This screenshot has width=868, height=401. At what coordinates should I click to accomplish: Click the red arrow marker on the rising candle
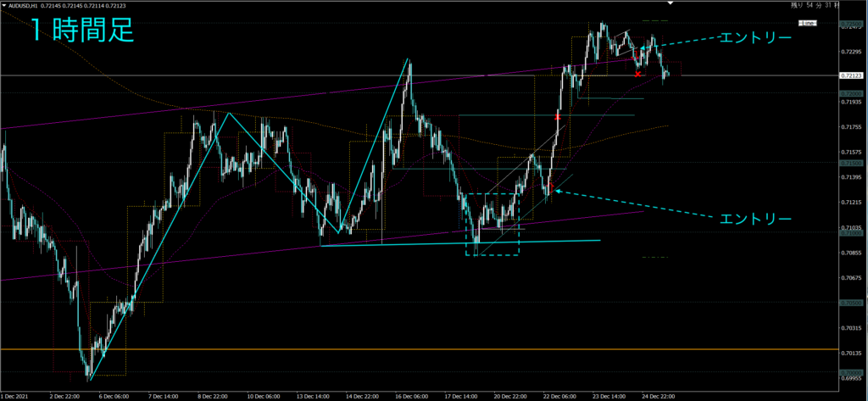pos(557,115)
